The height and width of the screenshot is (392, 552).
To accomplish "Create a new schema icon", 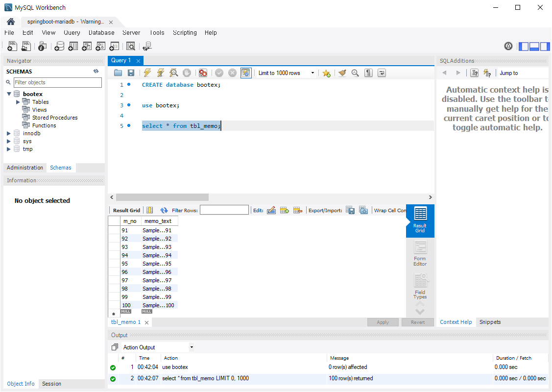I will tap(59, 46).
